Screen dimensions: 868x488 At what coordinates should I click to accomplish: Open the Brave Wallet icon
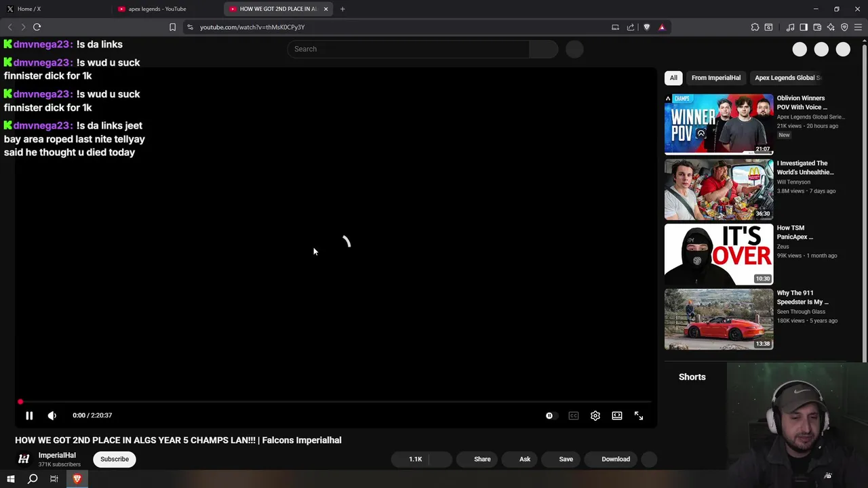[817, 27]
